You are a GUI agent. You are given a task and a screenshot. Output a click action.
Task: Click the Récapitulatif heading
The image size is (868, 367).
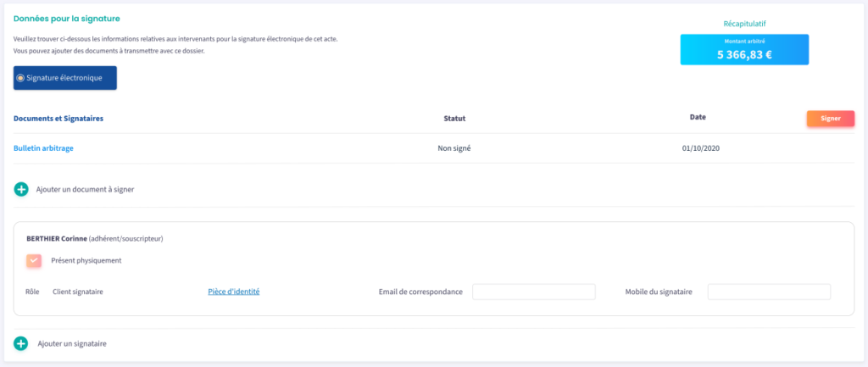click(744, 24)
